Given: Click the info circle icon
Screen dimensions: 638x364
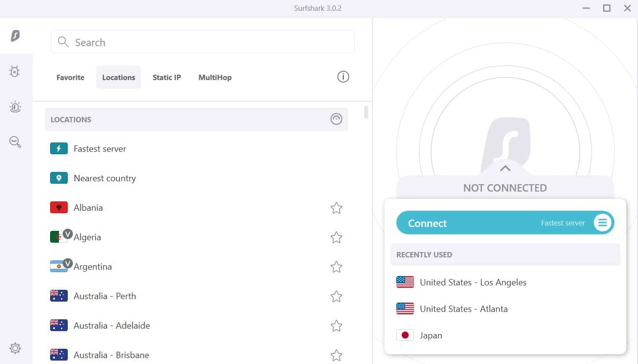Looking at the screenshot, I should click(x=343, y=77).
